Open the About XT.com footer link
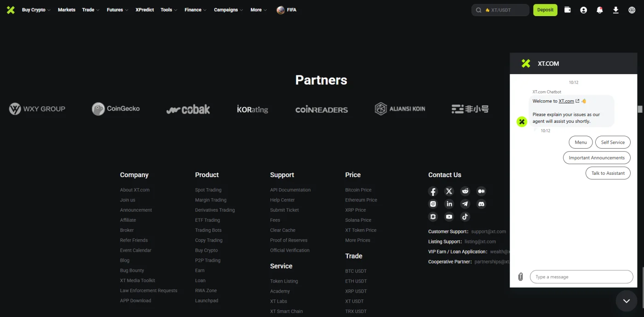The width and height of the screenshot is (644, 317). (135, 190)
